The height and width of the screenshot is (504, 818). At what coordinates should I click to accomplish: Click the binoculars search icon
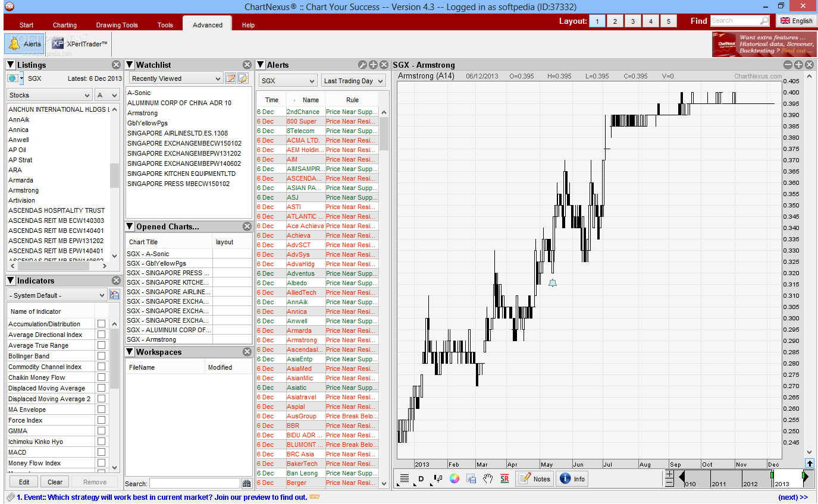pos(247,484)
